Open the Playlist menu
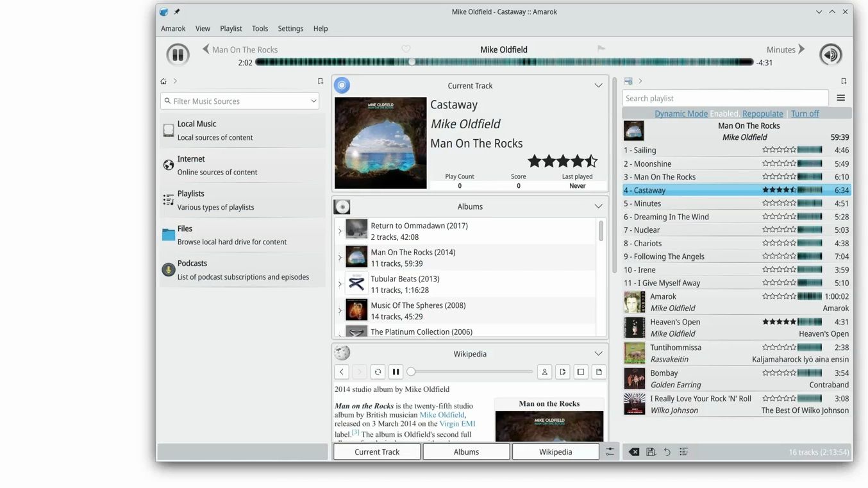The image size is (868, 488). click(231, 28)
